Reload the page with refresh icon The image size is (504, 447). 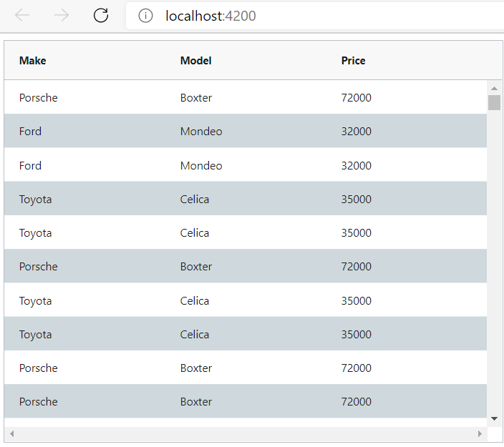pyautogui.click(x=101, y=15)
